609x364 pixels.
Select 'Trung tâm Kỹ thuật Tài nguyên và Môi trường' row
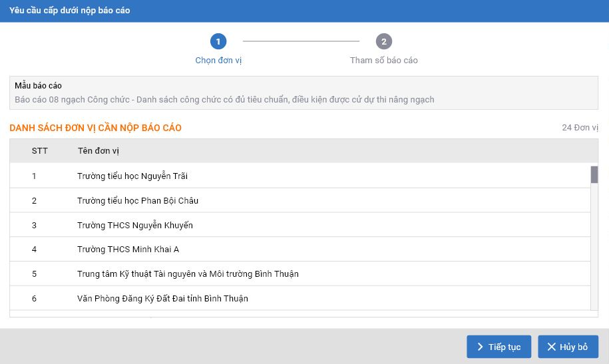click(x=188, y=274)
